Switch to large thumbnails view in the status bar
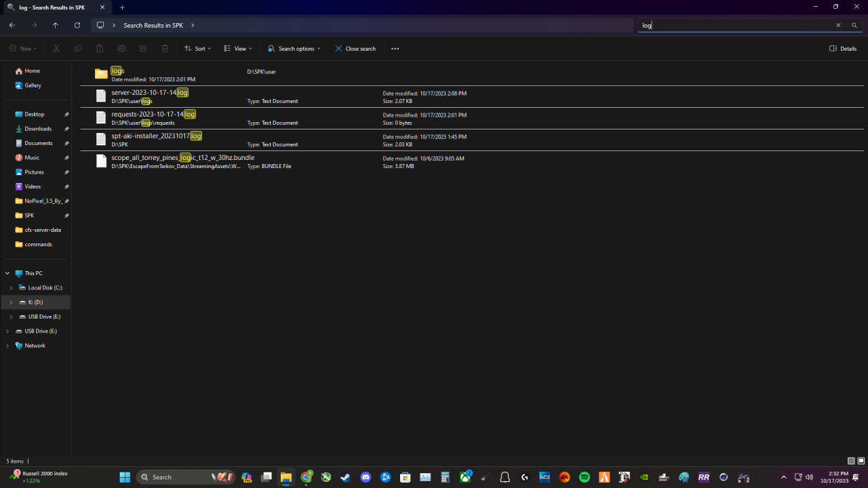This screenshot has height=488, width=868. point(861,462)
